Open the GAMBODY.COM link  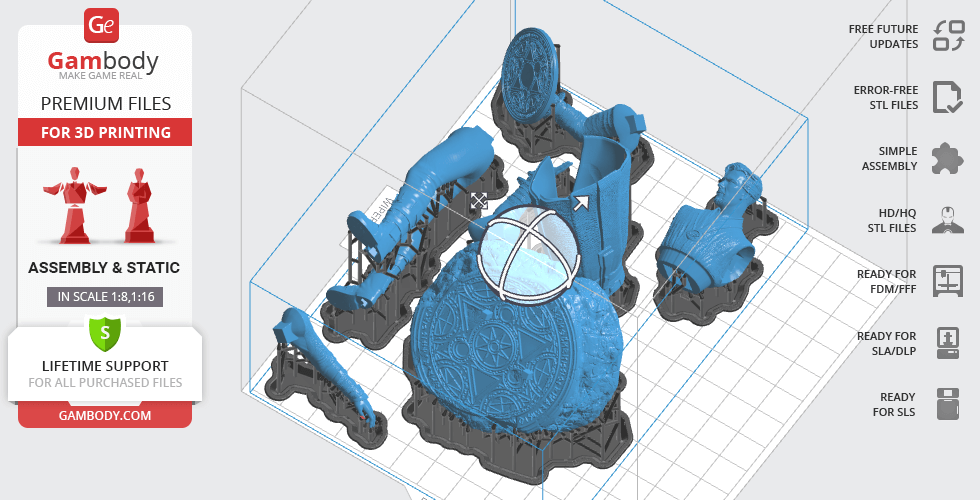[105, 414]
